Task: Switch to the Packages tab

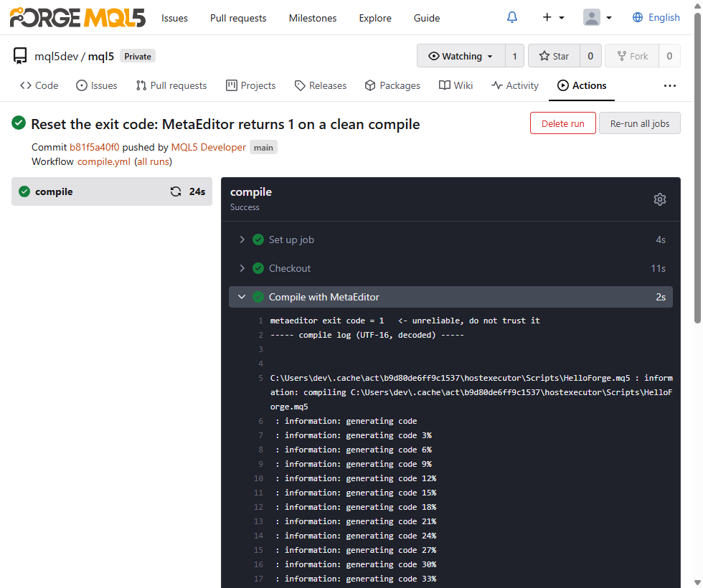Action: [x=392, y=85]
